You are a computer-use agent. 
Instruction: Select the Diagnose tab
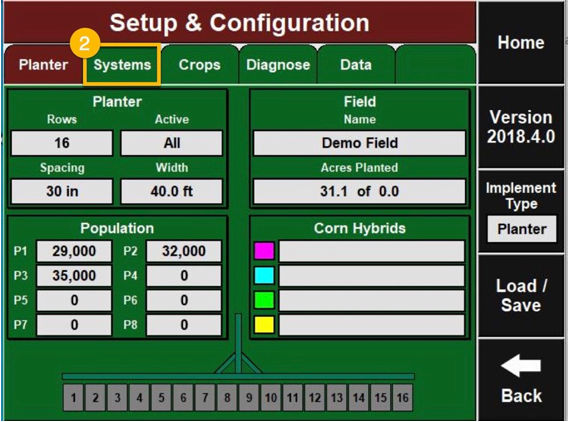click(x=278, y=65)
